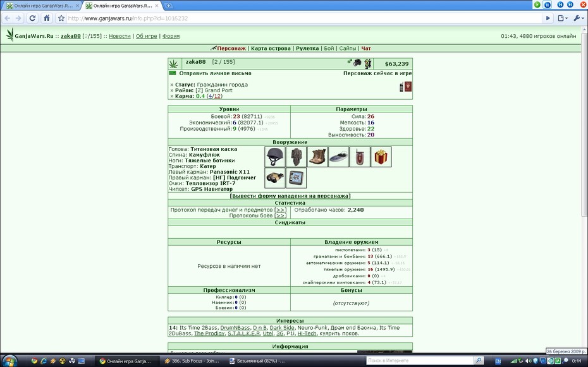
Task: Open the Windows Start button
Action: click(x=9, y=361)
